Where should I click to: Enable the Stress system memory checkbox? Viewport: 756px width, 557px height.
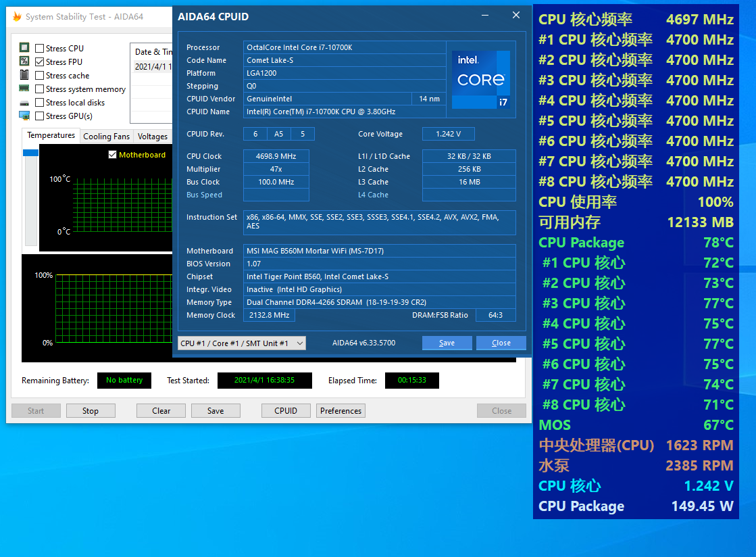(x=40, y=89)
